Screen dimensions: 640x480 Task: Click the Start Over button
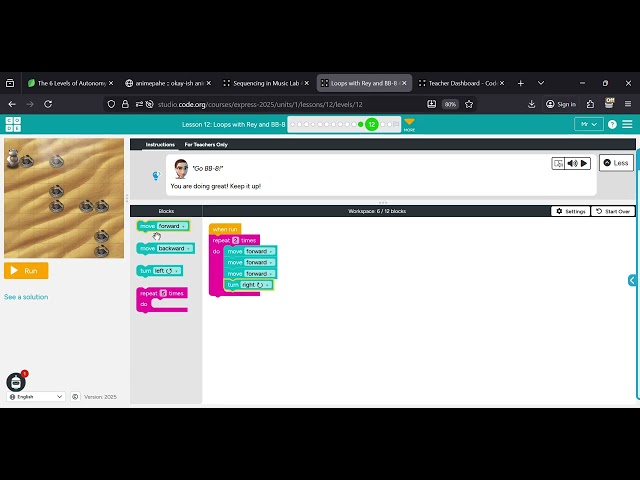(613, 211)
